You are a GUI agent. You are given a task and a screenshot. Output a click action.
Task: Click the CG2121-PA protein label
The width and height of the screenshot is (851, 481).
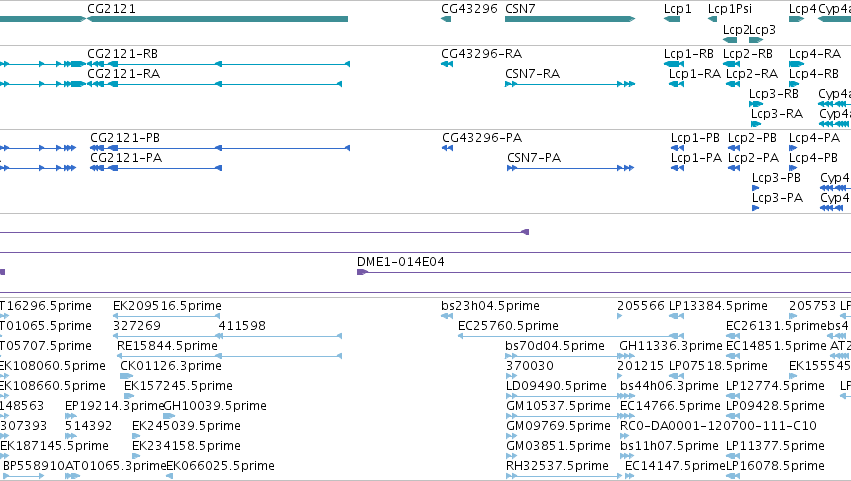tap(126, 158)
